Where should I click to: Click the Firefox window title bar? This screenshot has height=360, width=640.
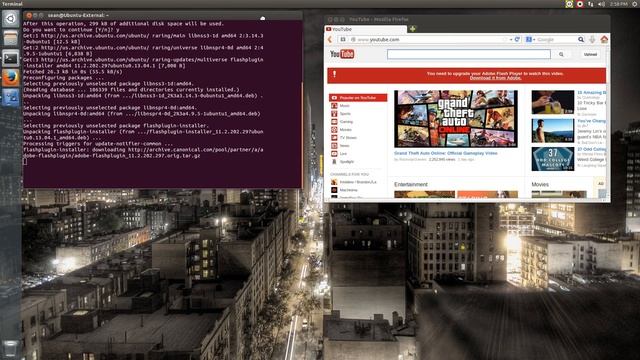tap(467, 19)
